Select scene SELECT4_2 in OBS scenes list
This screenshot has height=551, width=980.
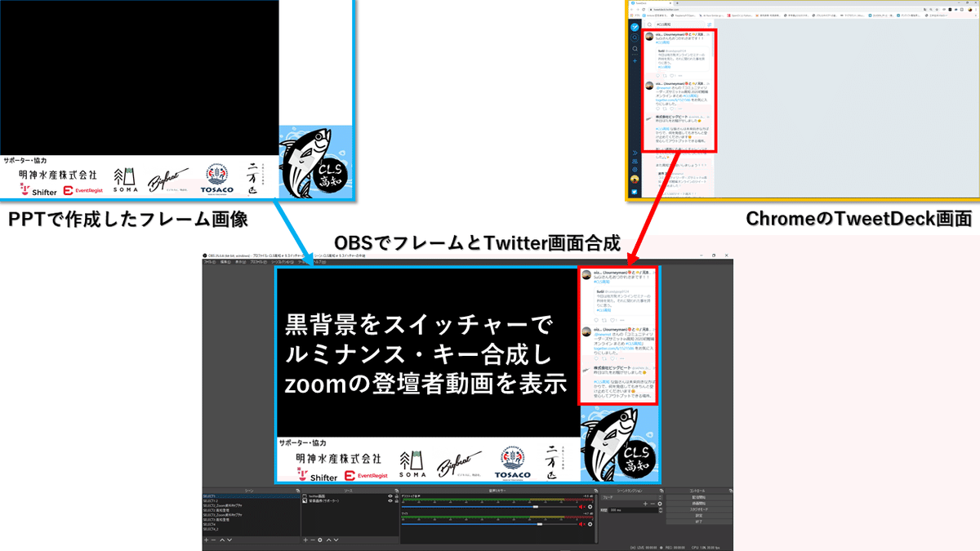[x=252, y=529]
